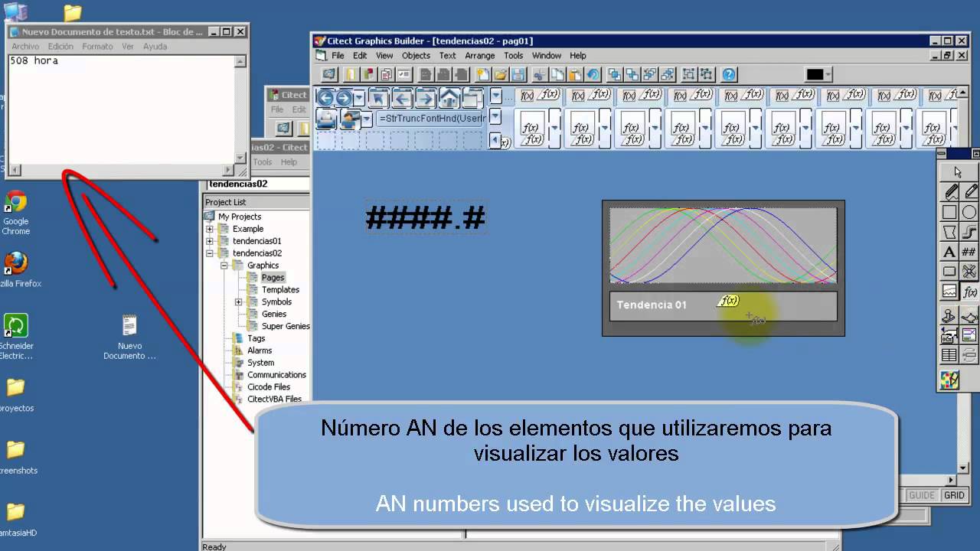The image size is (980, 551).
Task: Select the Paste Symbol stamp tool
Action: pos(949,315)
